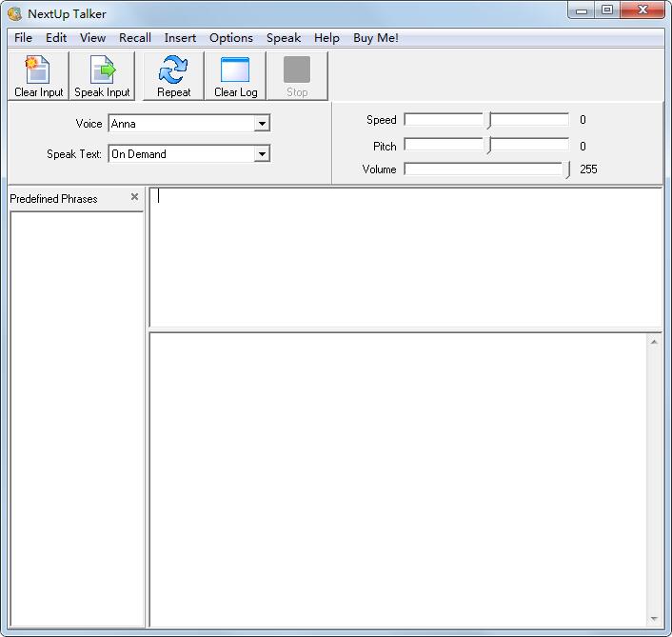
Task: Click the Pitch slider thumb
Action: 488,146
